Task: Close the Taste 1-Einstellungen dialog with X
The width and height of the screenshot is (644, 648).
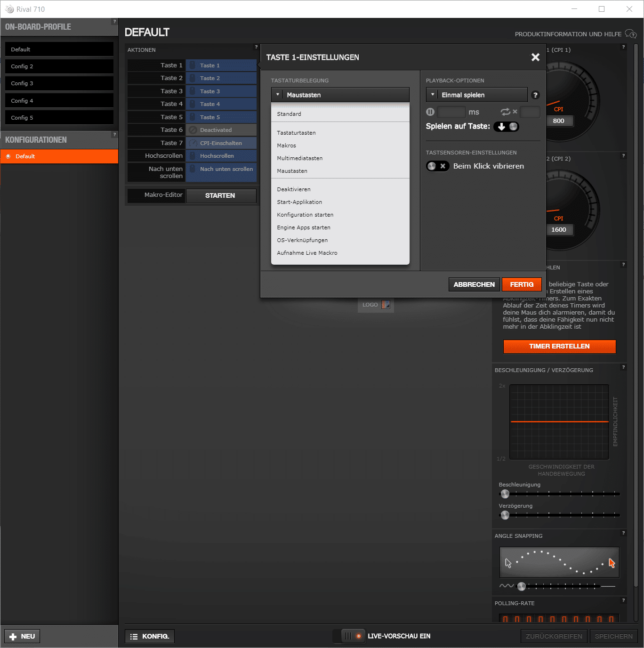Action: tap(535, 57)
